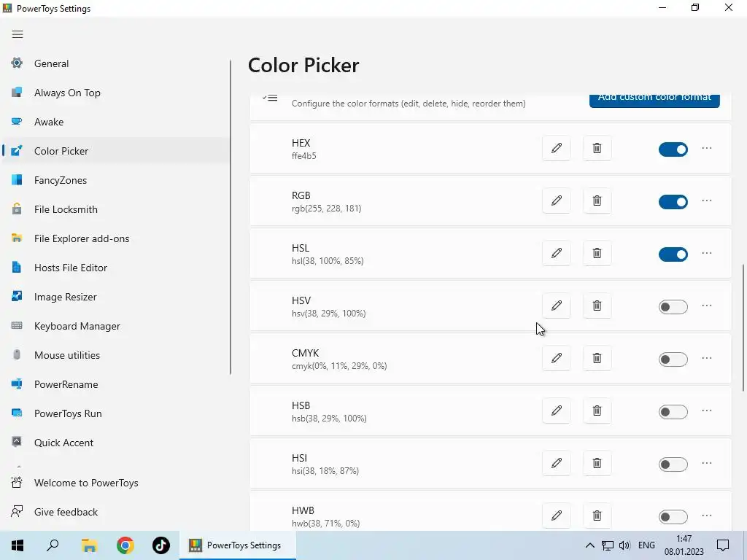Screen dimensions: 747x560
Task: Open PowerToys Run settings
Action: click(x=115, y=413)
